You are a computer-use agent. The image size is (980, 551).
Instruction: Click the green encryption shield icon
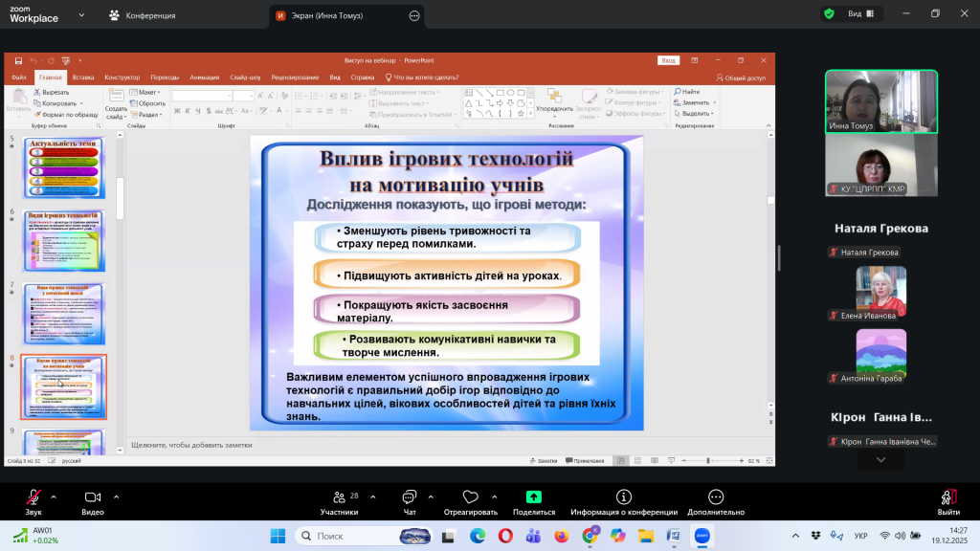828,14
